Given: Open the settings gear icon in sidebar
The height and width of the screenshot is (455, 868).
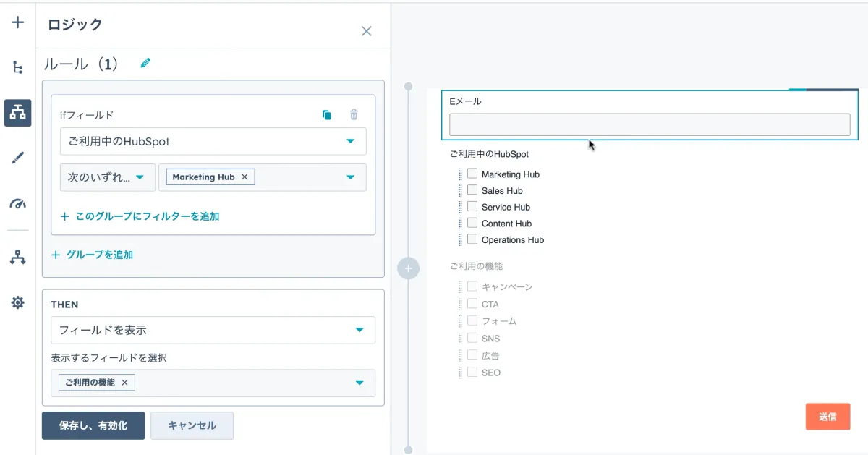Looking at the screenshot, I should tap(18, 302).
